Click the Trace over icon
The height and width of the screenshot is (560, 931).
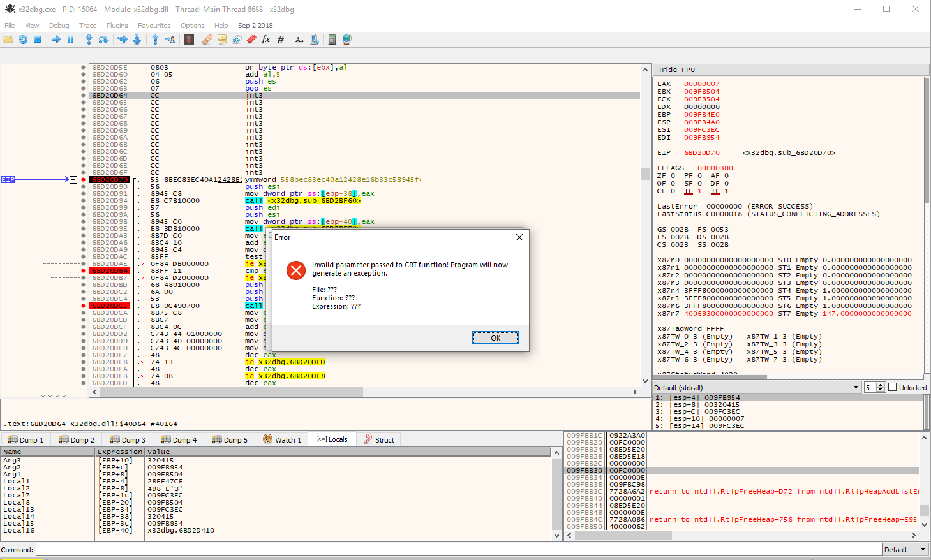(137, 40)
